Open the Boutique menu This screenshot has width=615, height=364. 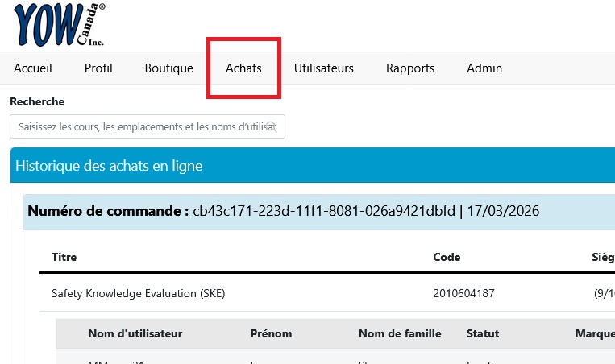coord(169,68)
